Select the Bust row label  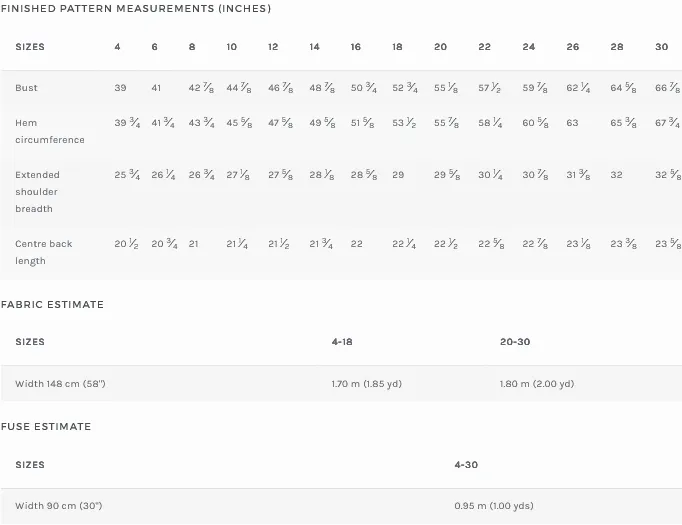(27, 88)
